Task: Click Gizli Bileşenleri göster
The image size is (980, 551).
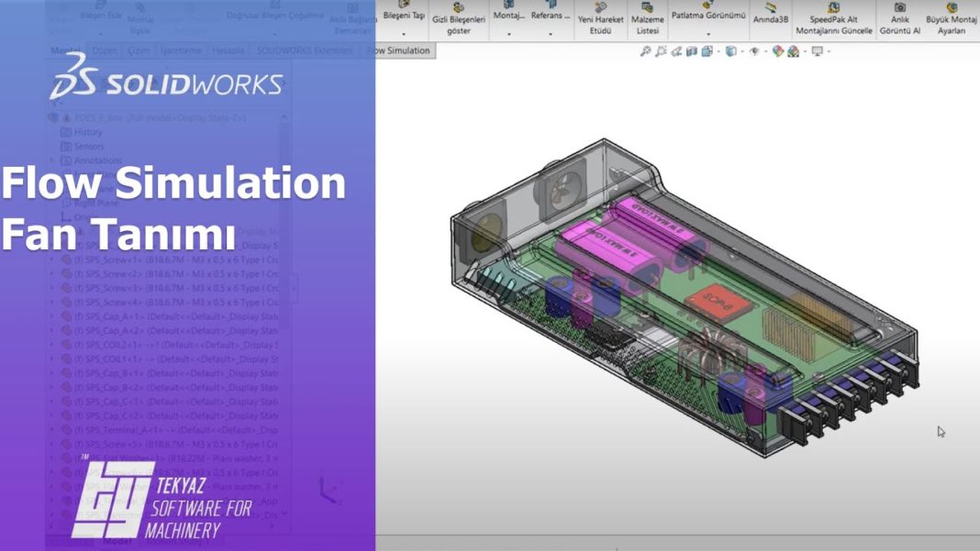Action: [458, 18]
